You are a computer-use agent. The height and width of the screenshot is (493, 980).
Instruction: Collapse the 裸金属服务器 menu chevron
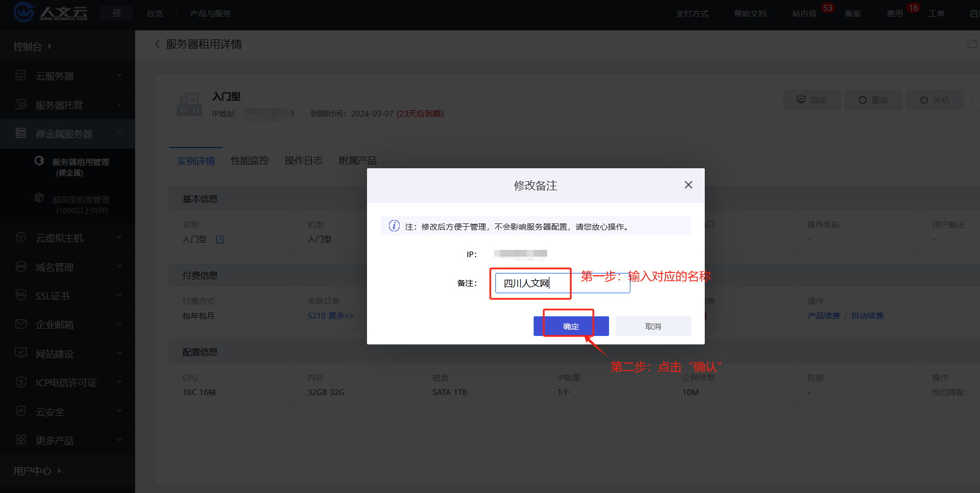tap(119, 133)
